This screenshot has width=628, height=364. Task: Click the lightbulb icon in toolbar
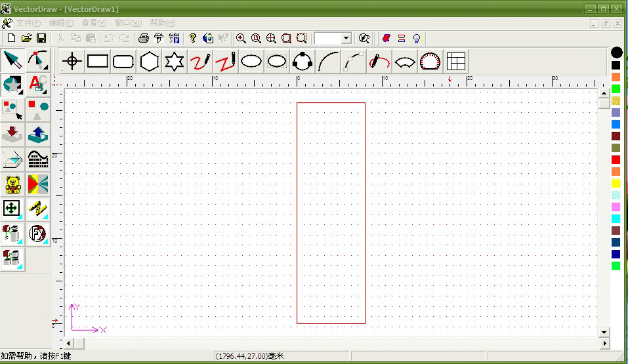(x=417, y=39)
